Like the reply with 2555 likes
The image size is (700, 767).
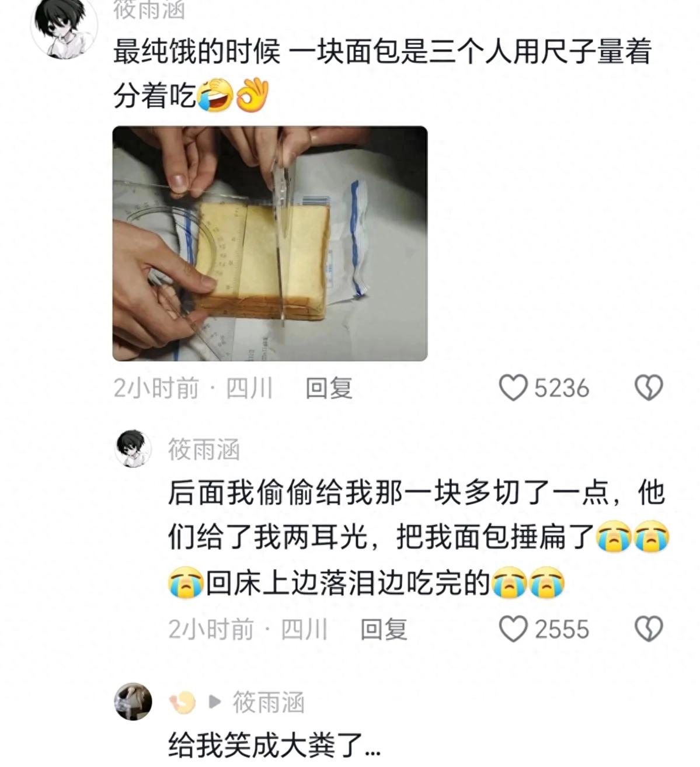pyautogui.click(x=513, y=629)
